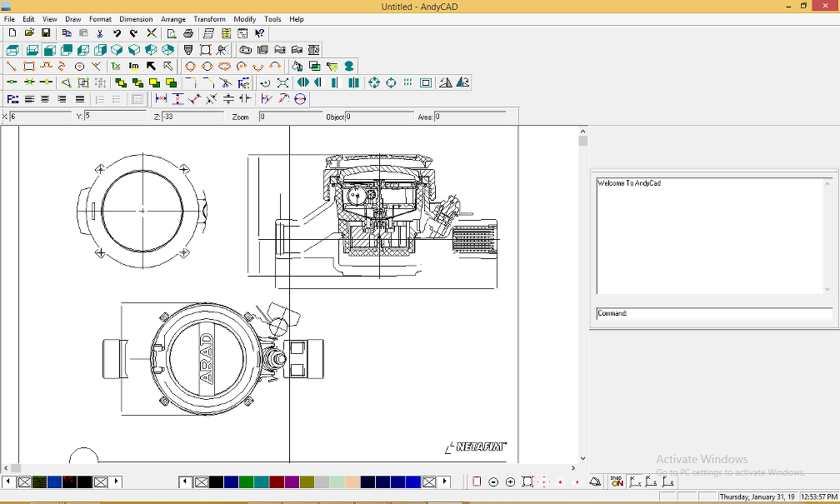Select the red line drawing tool
Image resolution: width=840 pixels, height=504 pixels.
coord(12,66)
